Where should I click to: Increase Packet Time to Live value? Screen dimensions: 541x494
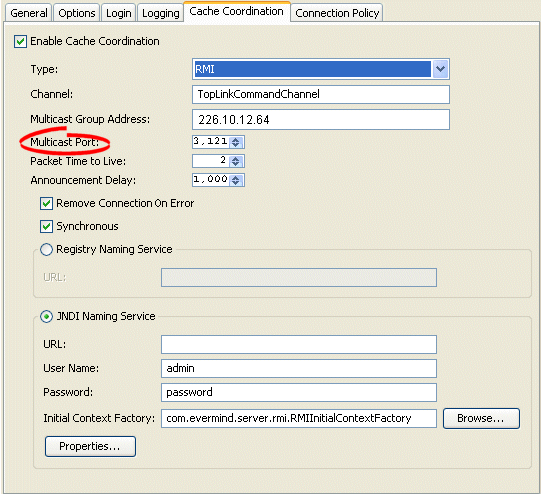pyautogui.click(x=236, y=159)
